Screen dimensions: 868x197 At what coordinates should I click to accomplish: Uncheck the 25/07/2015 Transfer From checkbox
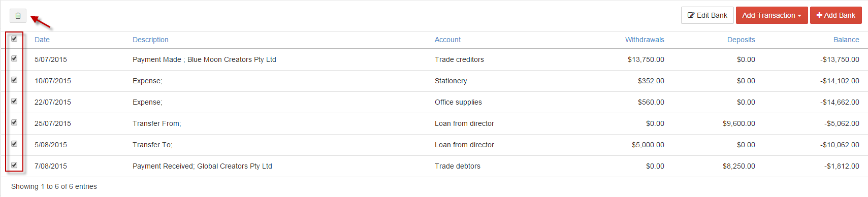[x=14, y=122]
